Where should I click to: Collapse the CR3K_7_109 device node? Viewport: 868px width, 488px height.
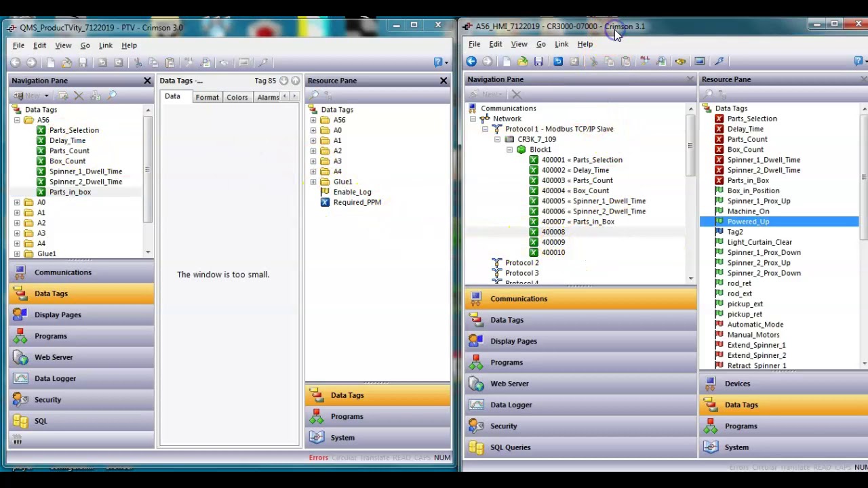tap(497, 139)
